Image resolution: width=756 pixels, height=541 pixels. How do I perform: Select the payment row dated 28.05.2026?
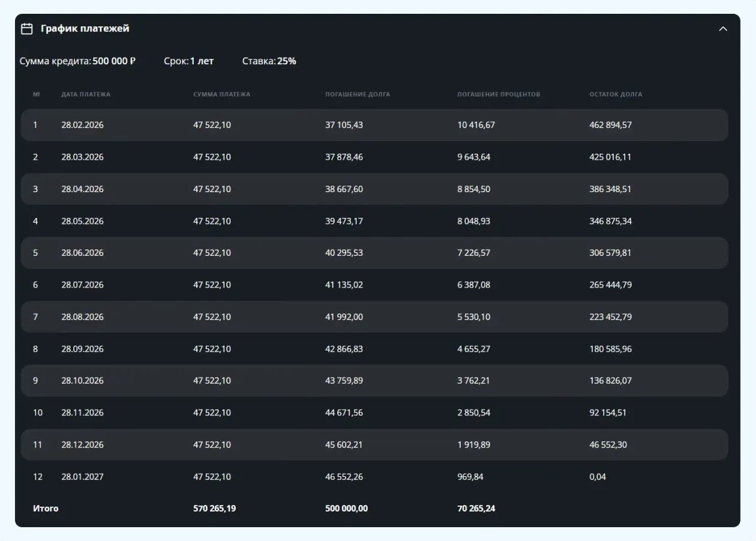(x=374, y=221)
